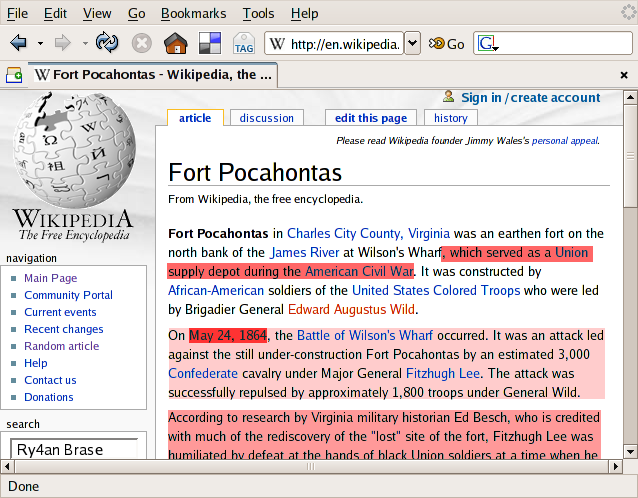Click the Wikipedia globe logo
The image size is (638, 498).
tap(74, 150)
